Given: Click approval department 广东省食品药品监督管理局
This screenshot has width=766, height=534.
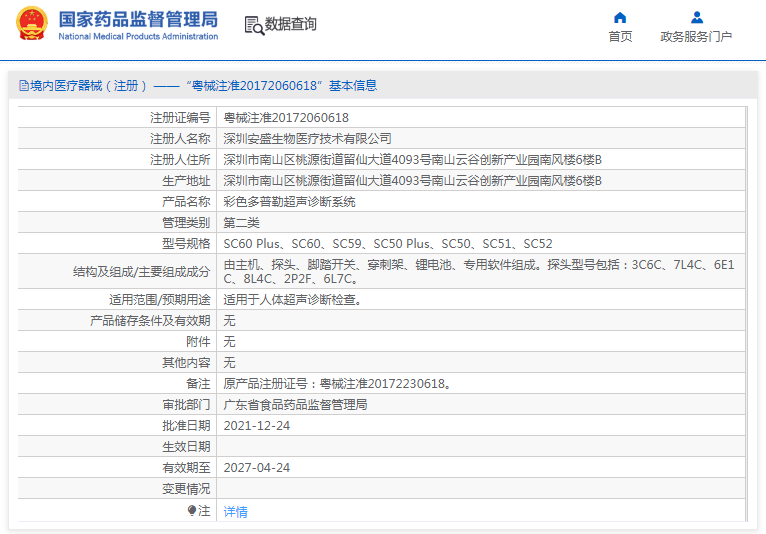Looking at the screenshot, I should point(295,405).
